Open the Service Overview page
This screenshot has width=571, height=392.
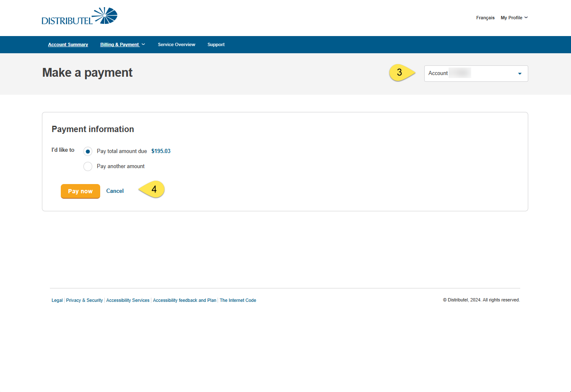coord(176,44)
